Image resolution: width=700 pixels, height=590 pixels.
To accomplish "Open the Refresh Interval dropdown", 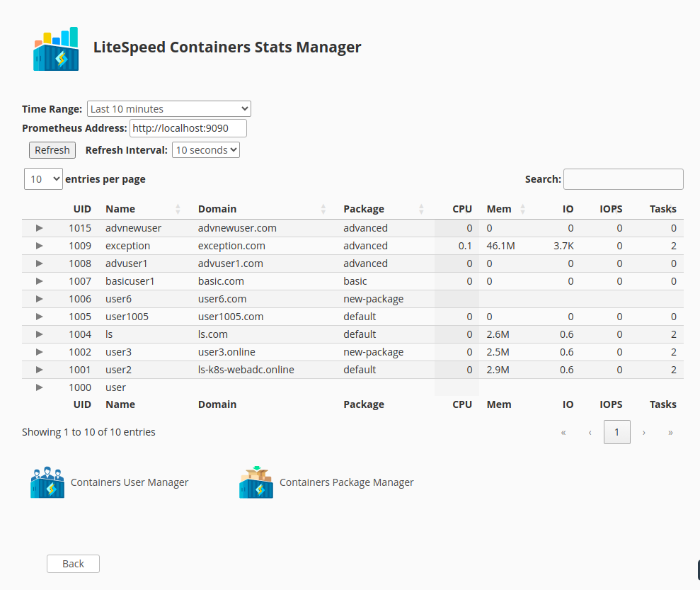I will [205, 150].
